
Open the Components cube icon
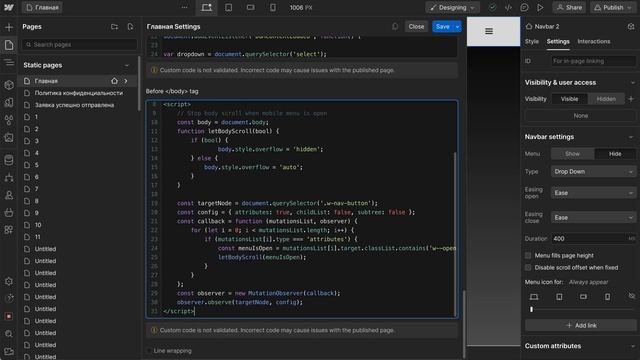click(9, 85)
